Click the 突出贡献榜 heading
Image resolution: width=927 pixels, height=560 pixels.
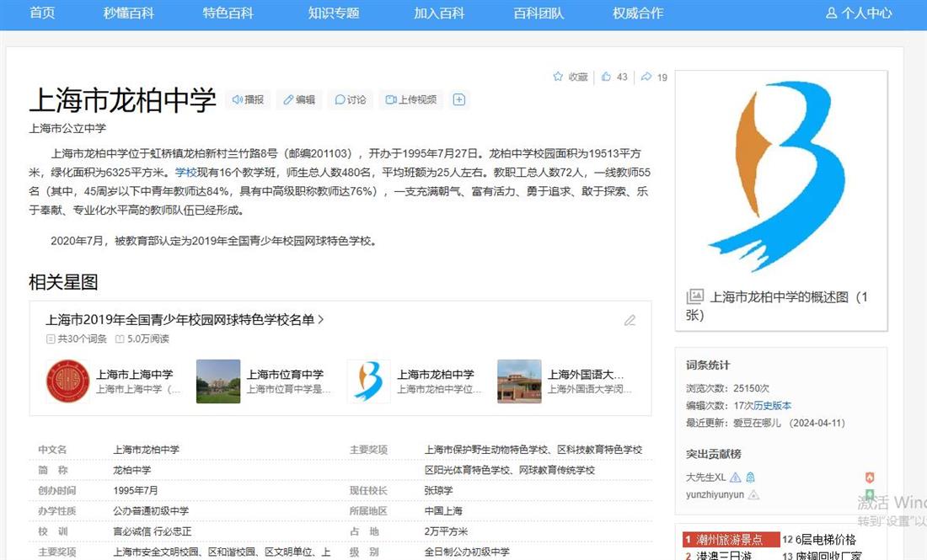click(714, 454)
